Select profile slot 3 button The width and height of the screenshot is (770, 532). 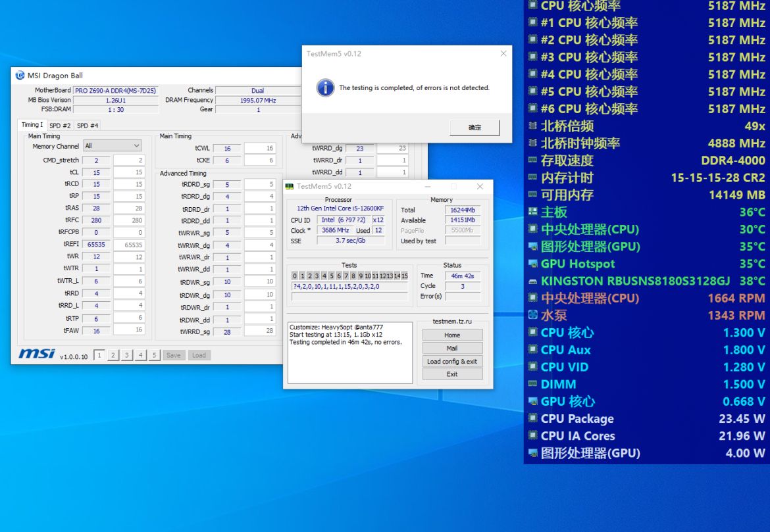click(x=127, y=355)
